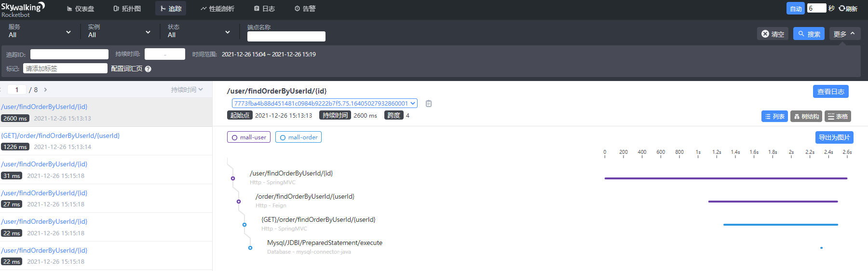Click the blue {GET}/order span timeline bar
868x271 pixels.
[781, 225]
